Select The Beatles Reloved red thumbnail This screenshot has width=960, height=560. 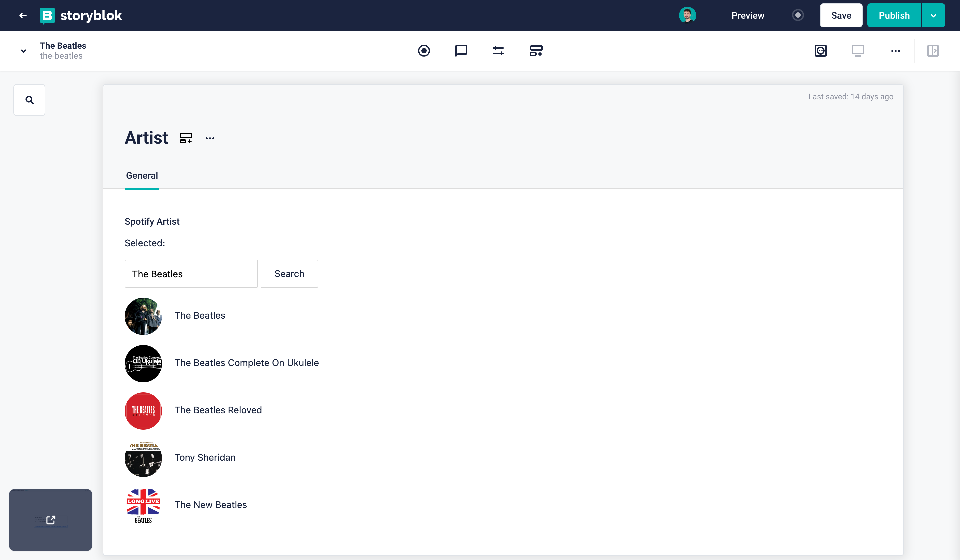(143, 411)
